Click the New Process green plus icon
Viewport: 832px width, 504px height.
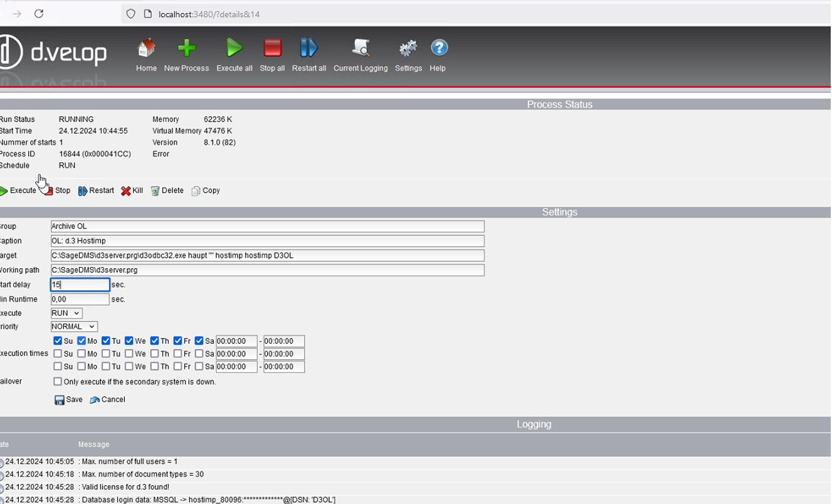tap(186, 48)
